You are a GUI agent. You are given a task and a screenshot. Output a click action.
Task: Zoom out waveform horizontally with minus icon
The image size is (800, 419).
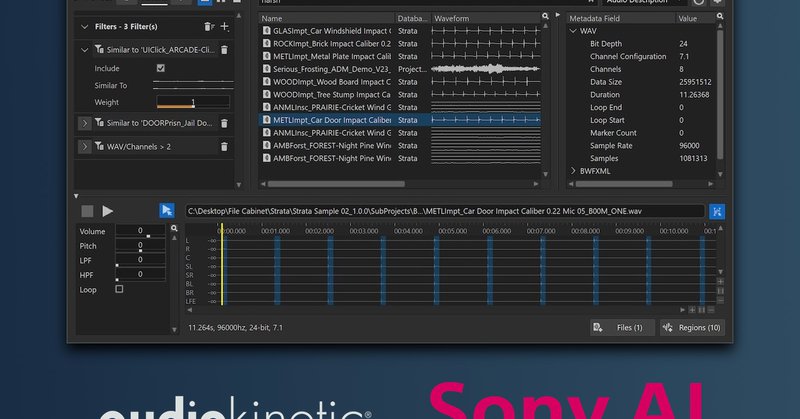711,310
